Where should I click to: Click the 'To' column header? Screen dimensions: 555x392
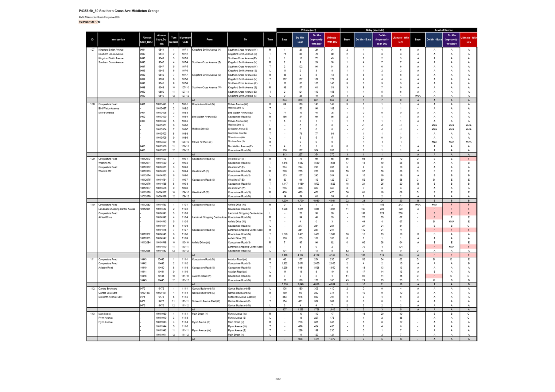pyautogui.click(x=245, y=40)
